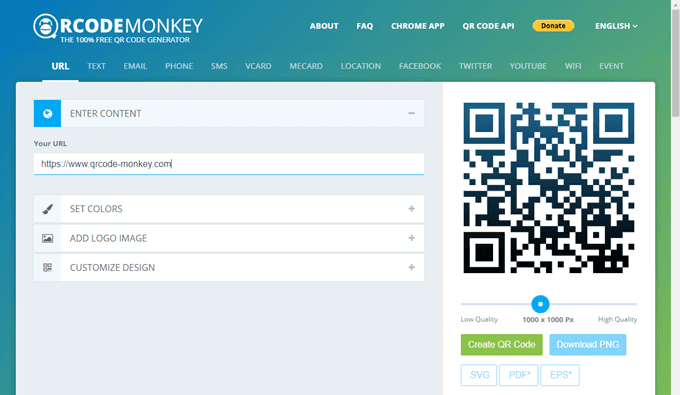This screenshot has height=395, width=680.
Task: Click the yellow Donate button
Action: coord(553,26)
